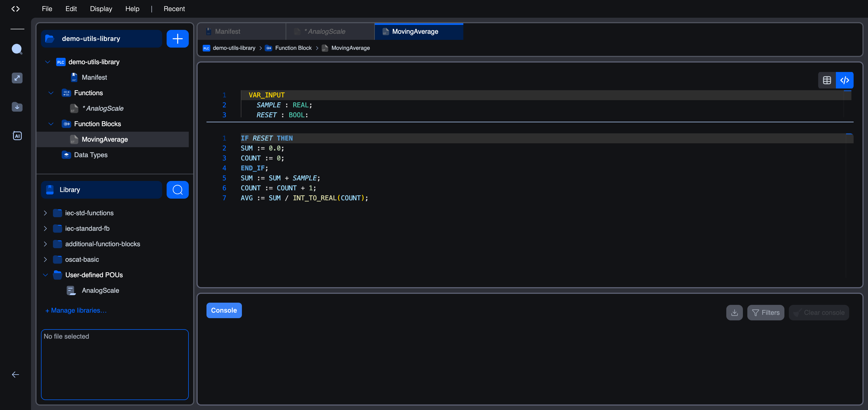The height and width of the screenshot is (410, 868).
Task: Open the console Filters button
Action: 766,313
